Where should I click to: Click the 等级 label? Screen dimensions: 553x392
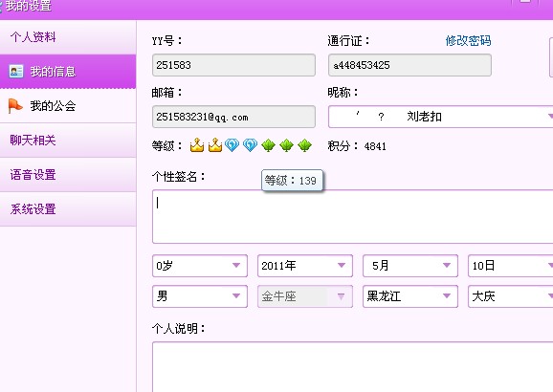point(166,145)
